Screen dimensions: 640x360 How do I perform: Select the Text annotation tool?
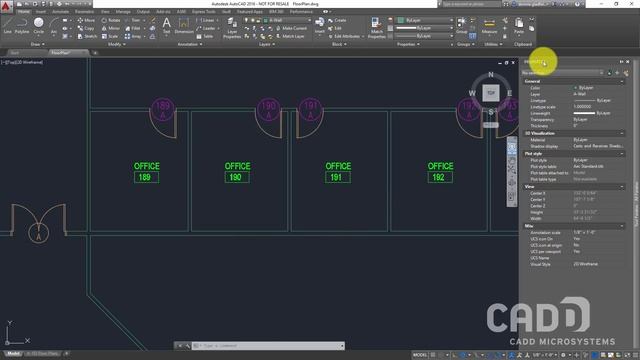tap(167, 25)
